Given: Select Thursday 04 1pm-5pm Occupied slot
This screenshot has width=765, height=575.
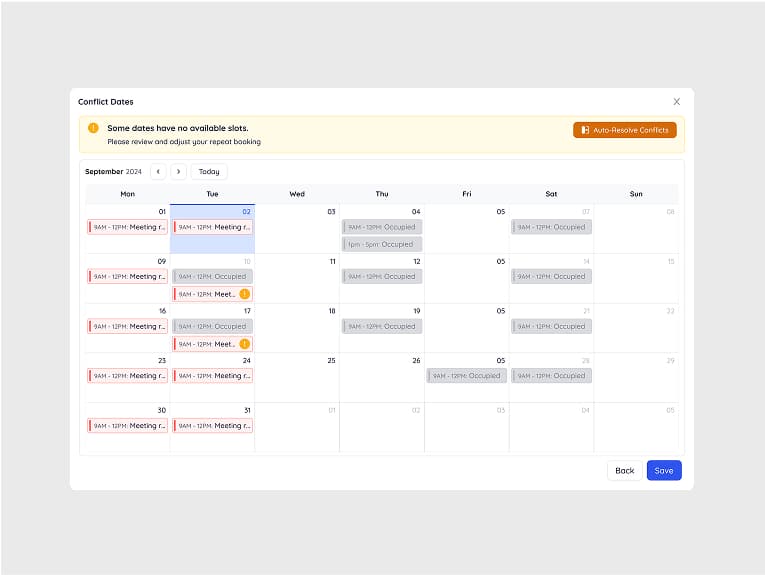Looking at the screenshot, I should (x=382, y=244).
